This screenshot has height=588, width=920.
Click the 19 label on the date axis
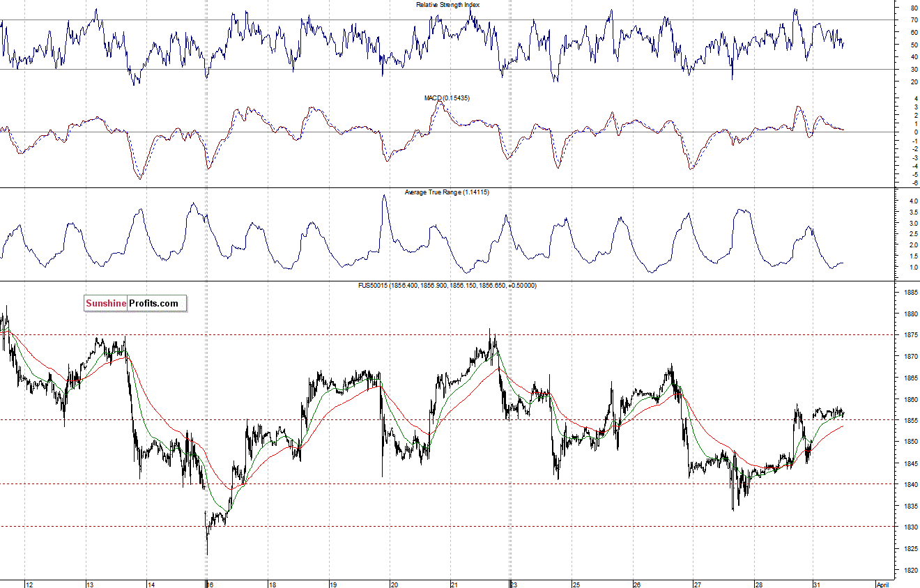point(333,584)
